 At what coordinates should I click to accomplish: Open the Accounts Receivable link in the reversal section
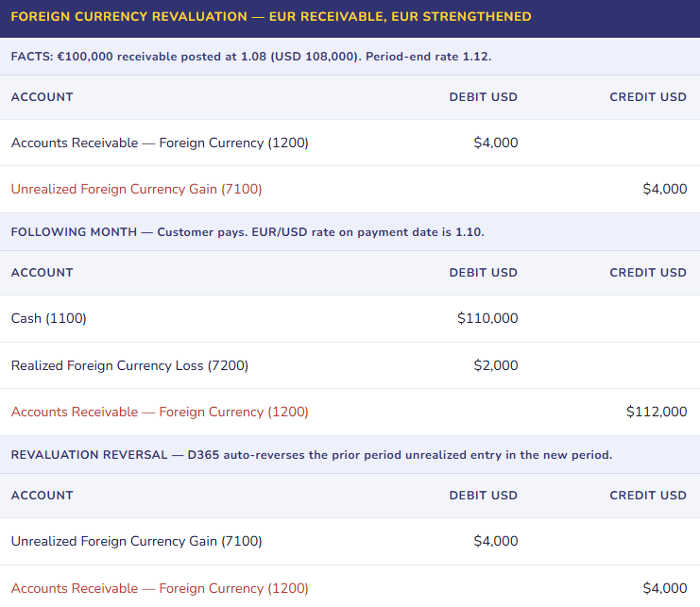tap(160, 588)
